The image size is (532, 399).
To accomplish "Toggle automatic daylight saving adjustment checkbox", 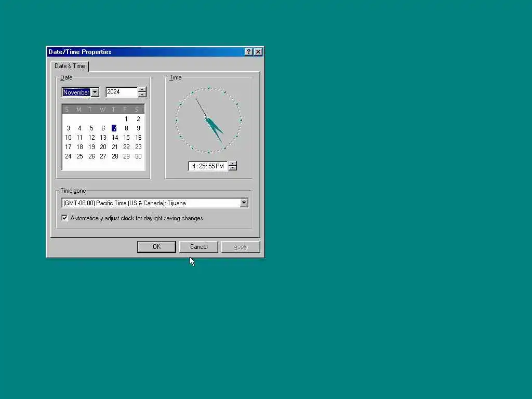I will point(64,218).
